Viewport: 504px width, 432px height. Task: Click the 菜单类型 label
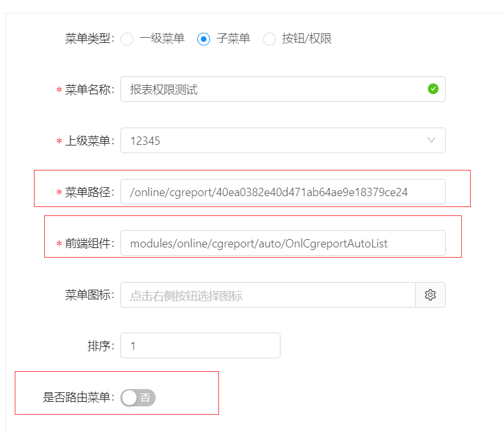pyautogui.click(x=90, y=38)
